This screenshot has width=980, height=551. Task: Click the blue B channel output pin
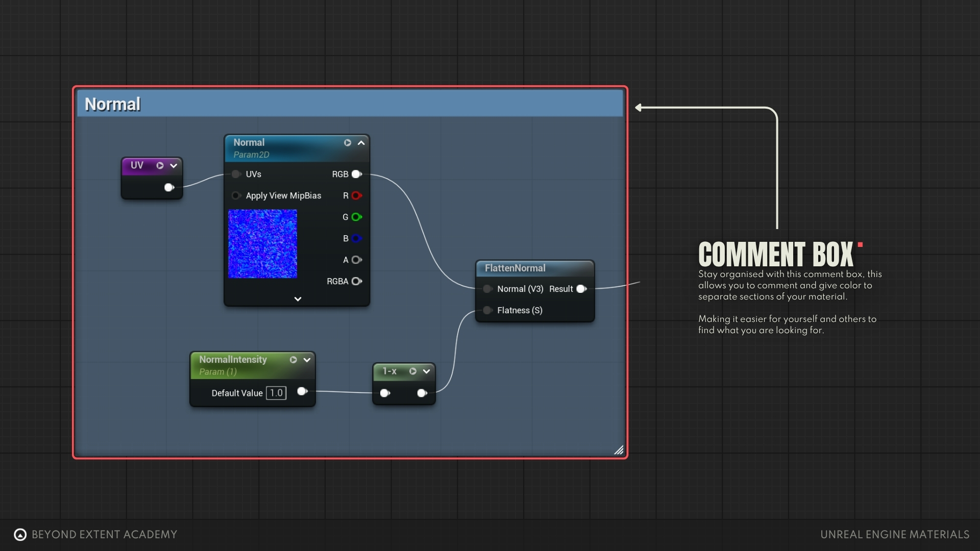pos(357,239)
